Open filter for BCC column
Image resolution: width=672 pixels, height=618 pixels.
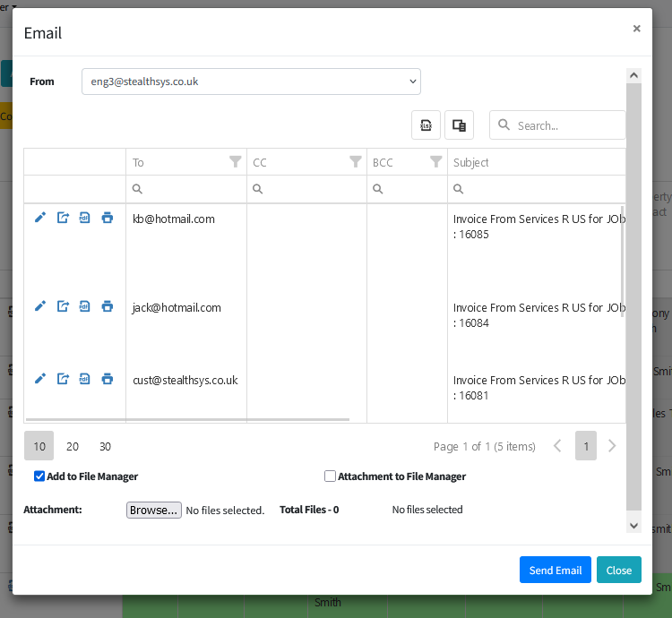tap(435, 162)
